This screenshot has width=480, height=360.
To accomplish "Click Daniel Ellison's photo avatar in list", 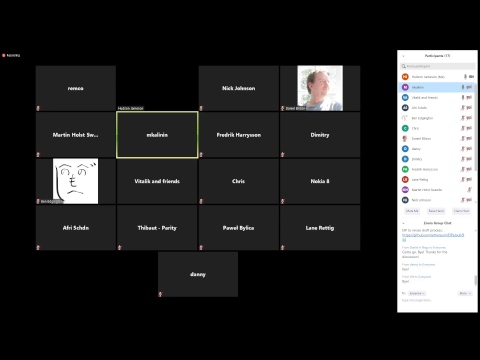I will pyautogui.click(x=405, y=138).
